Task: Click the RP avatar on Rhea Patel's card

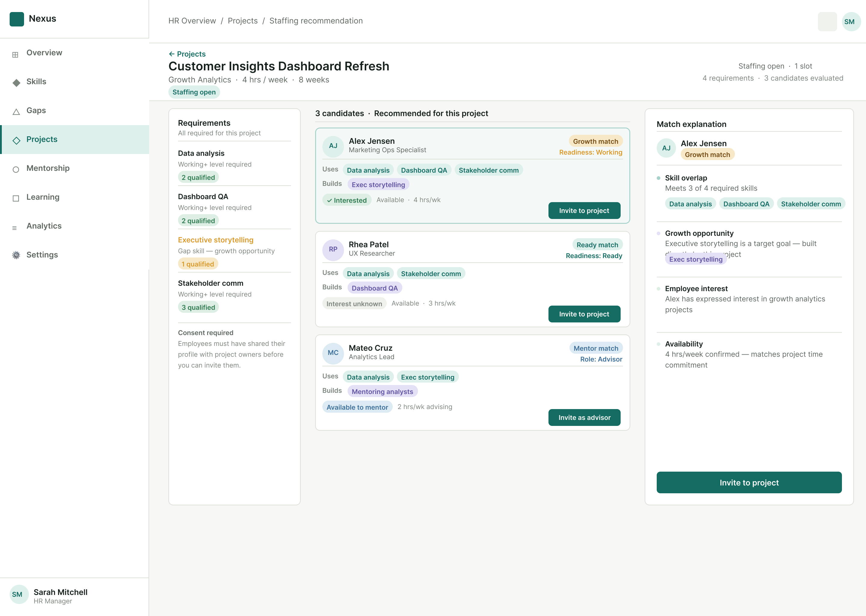Action: [333, 250]
